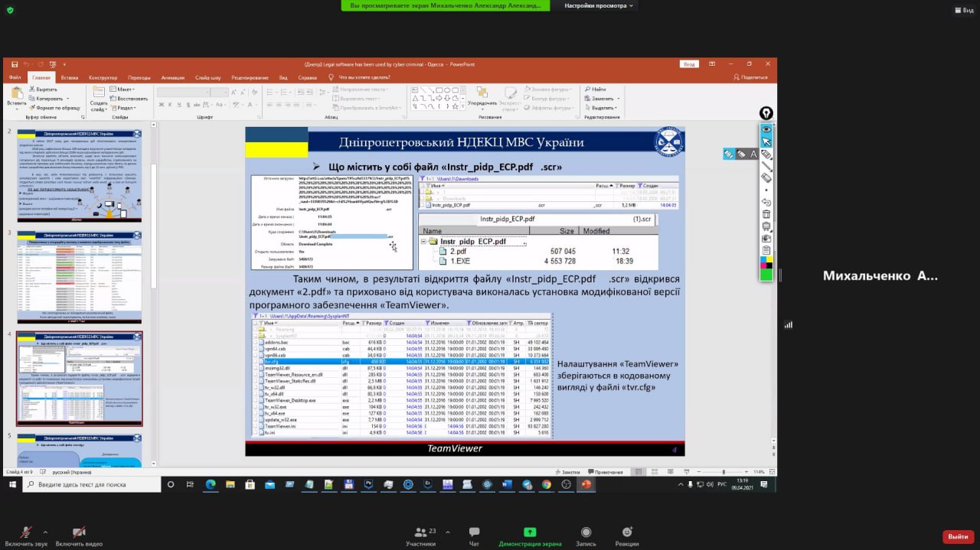Click Формат по образцу painter
Image resolution: width=980 pixels, height=550 pixels.
pyautogui.click(x=55, y=108)
